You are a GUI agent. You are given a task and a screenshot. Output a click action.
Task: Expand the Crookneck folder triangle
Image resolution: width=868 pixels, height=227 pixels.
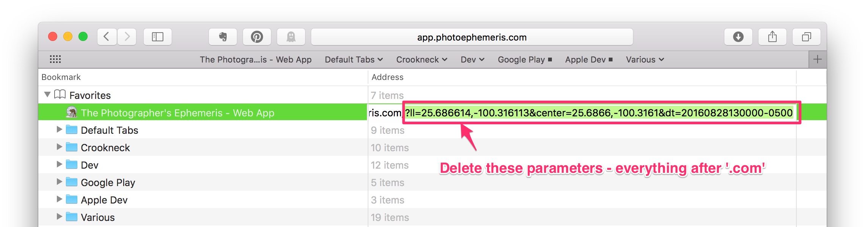point(59,147)
